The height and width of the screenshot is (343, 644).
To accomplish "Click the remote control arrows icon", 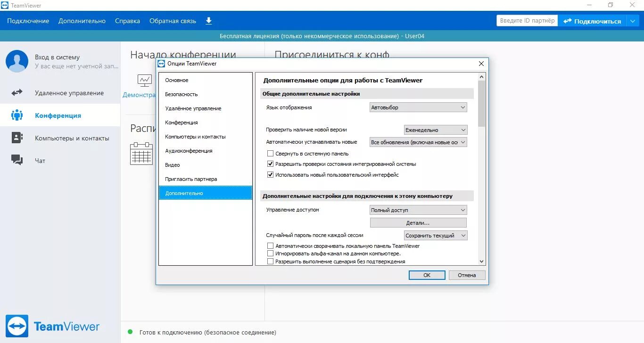I will click(x=17, y=93).
